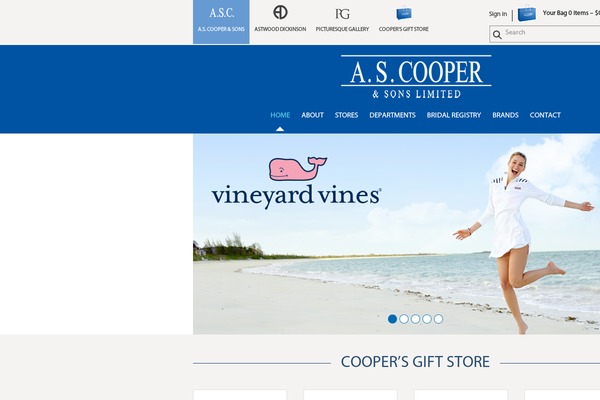Select the fifth carousel slide dot
This screenshot has height=400, width=600.
(439, 319)
